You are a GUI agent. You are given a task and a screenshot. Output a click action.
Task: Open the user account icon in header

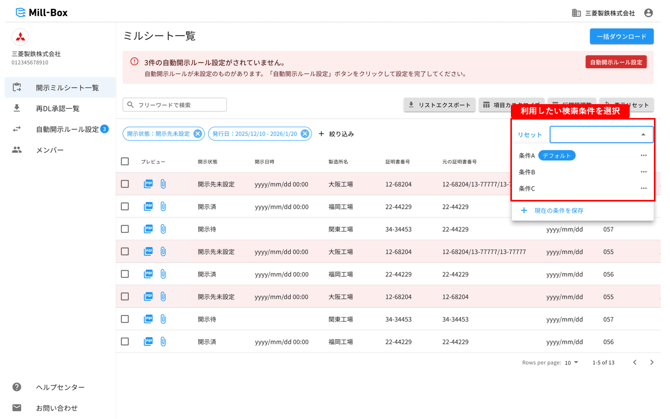point(648,13)
